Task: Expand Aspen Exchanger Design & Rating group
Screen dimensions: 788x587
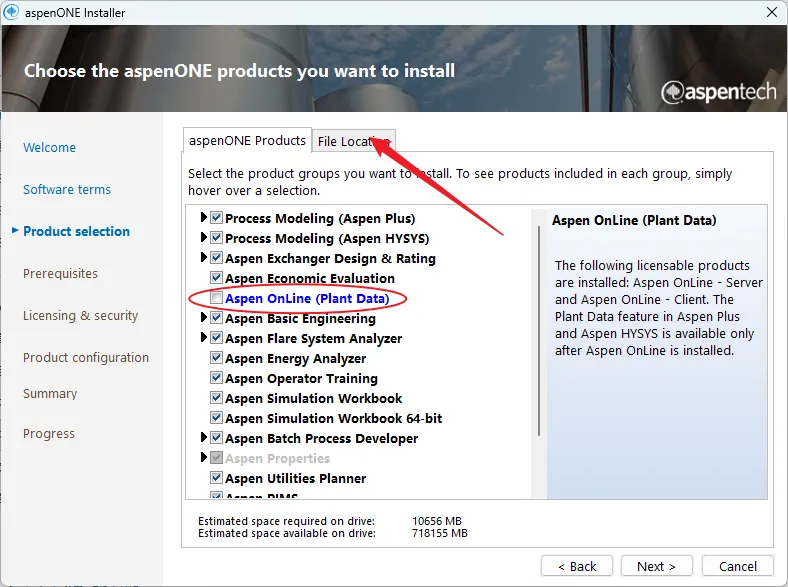Action: pyautogui.click(x=204, y=258)
